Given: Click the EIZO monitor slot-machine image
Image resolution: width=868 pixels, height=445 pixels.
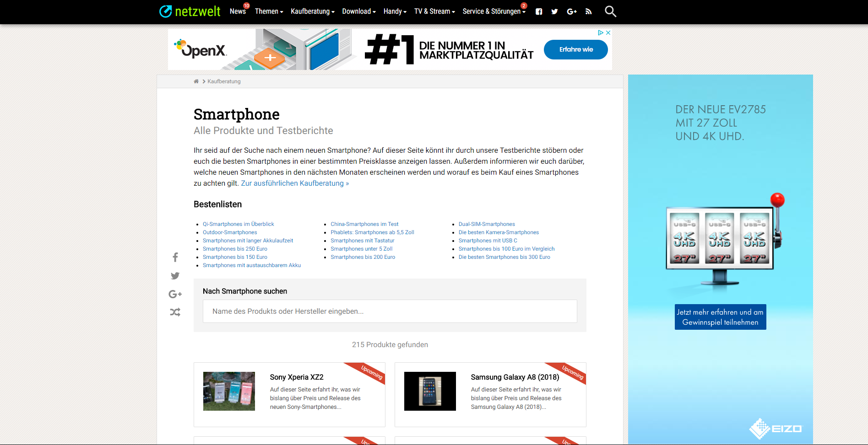Looking at the screenshot, I should [725, 240].
